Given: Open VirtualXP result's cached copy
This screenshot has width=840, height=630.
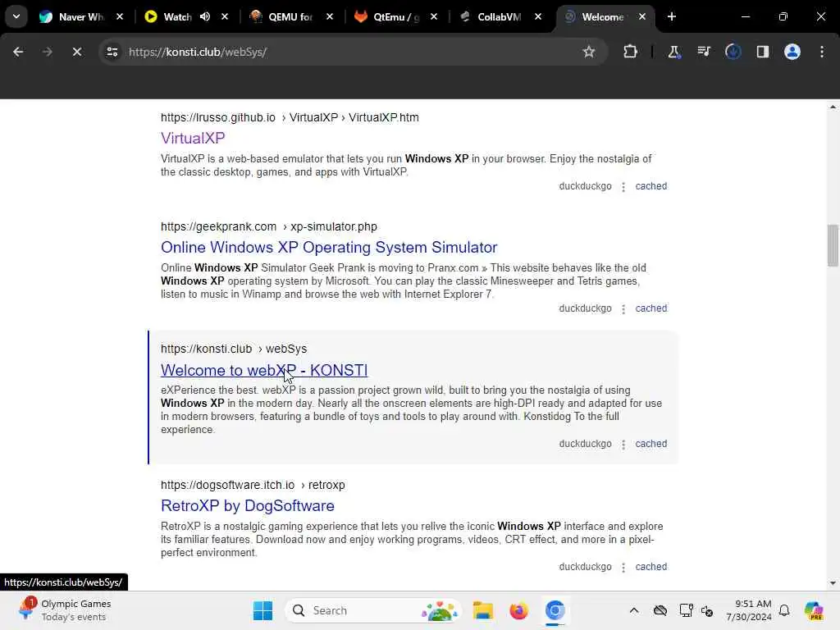Looking at the screenshot, I should click(651, 186).
